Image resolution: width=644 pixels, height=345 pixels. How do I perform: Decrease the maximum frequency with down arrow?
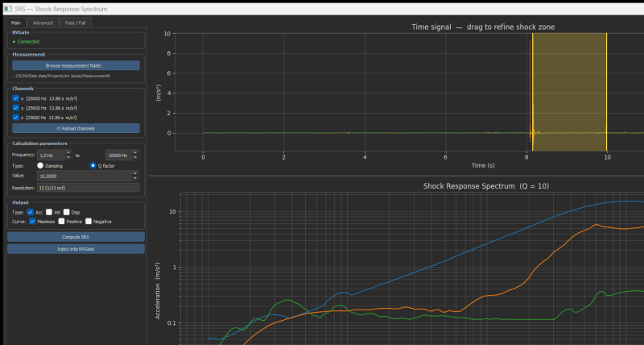tap(135, 157)
